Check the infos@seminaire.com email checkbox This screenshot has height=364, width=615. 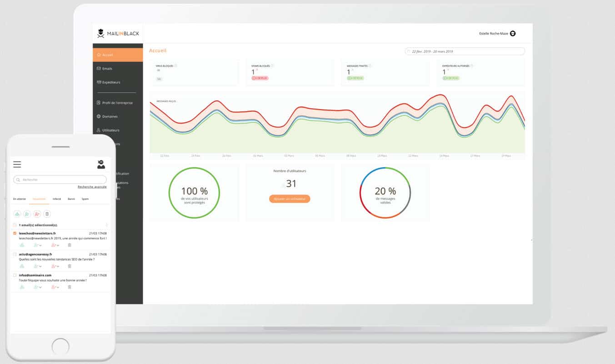tap(15, 275)
